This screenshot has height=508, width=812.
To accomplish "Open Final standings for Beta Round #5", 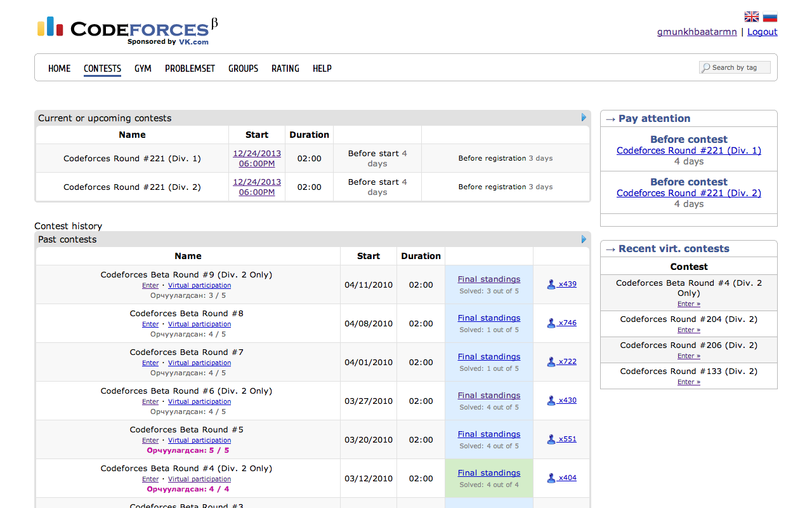I will tap(489, 434).
